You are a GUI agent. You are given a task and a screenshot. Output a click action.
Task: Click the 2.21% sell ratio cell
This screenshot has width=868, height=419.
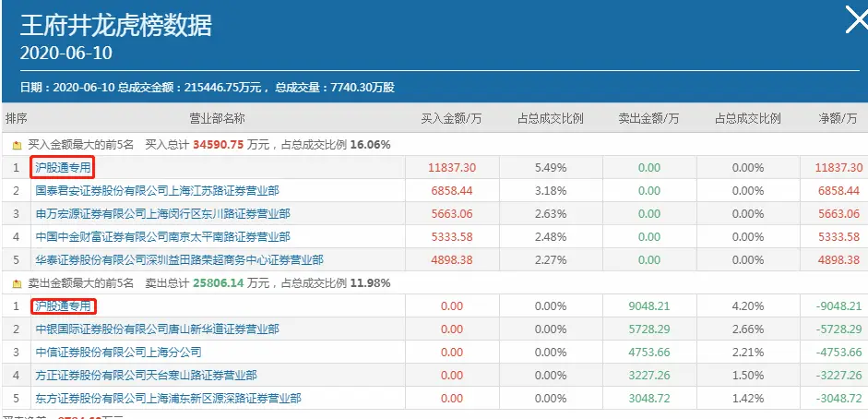(x=748, y=352)
